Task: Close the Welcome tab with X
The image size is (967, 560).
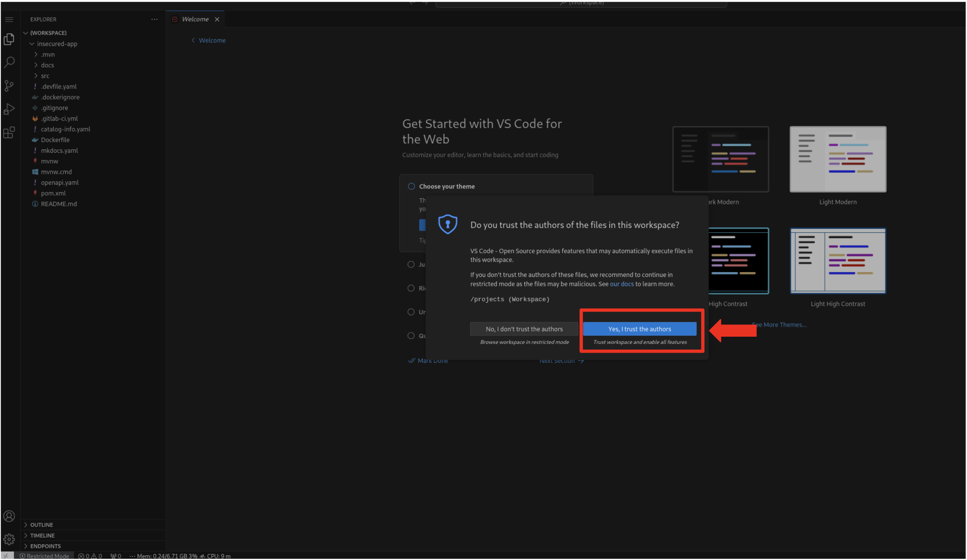Action: click(217, 19)
